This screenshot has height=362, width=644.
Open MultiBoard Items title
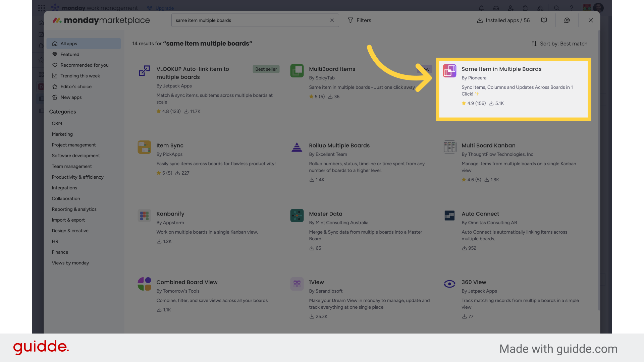tap(332, 69)
